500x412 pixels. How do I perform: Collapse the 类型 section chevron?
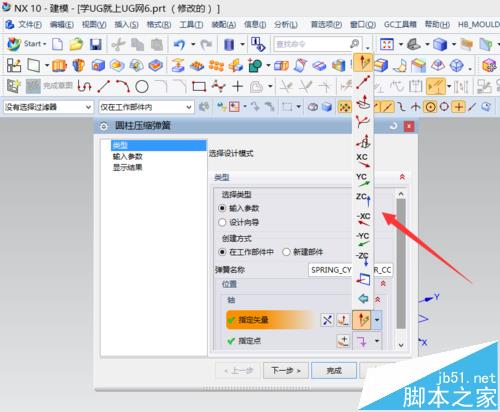[x=402, y=177]
